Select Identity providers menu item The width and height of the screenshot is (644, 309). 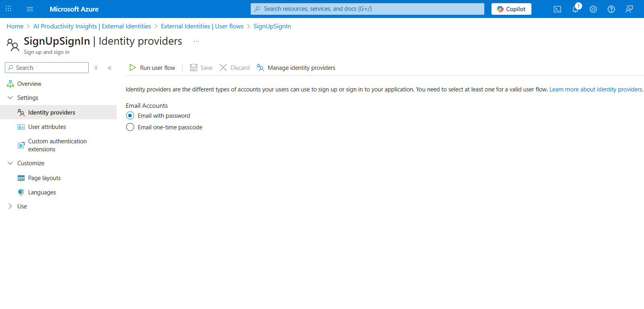point(58,113)
